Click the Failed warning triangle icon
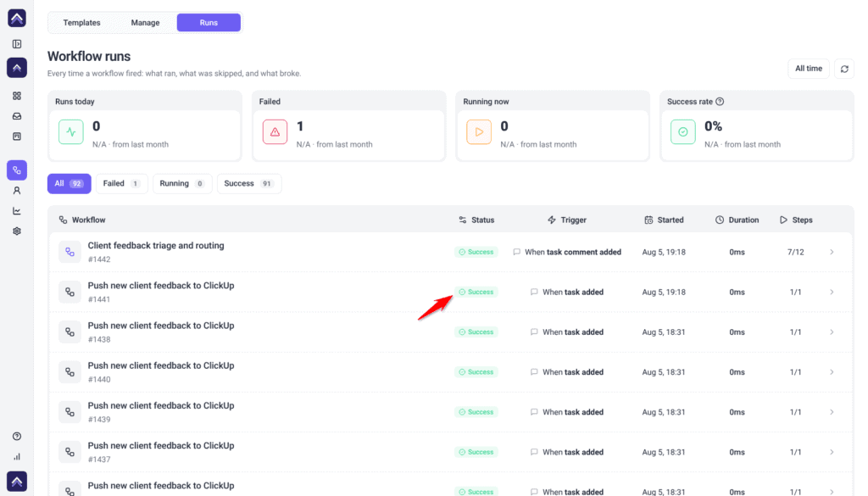 [x=275, y=131]
